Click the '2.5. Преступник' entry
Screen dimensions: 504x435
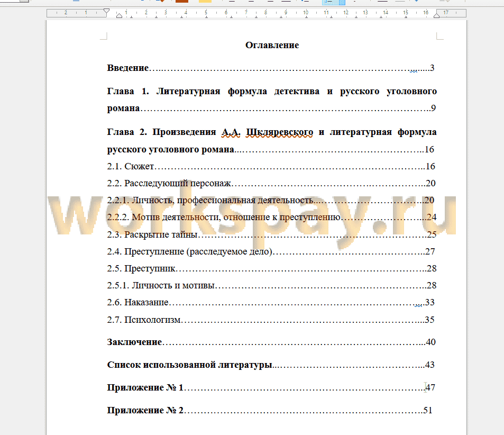click(x=272, y=268)
